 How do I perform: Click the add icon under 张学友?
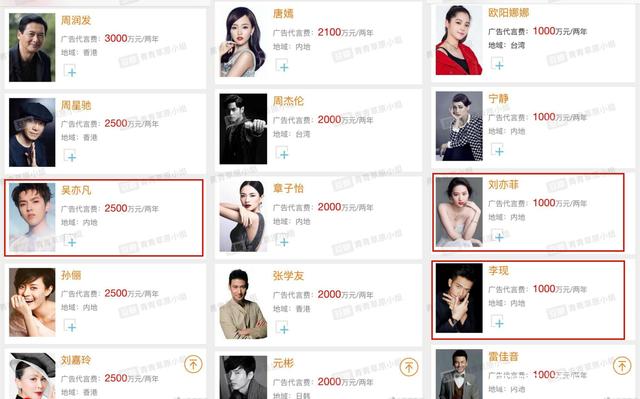(x=282, y=328)
